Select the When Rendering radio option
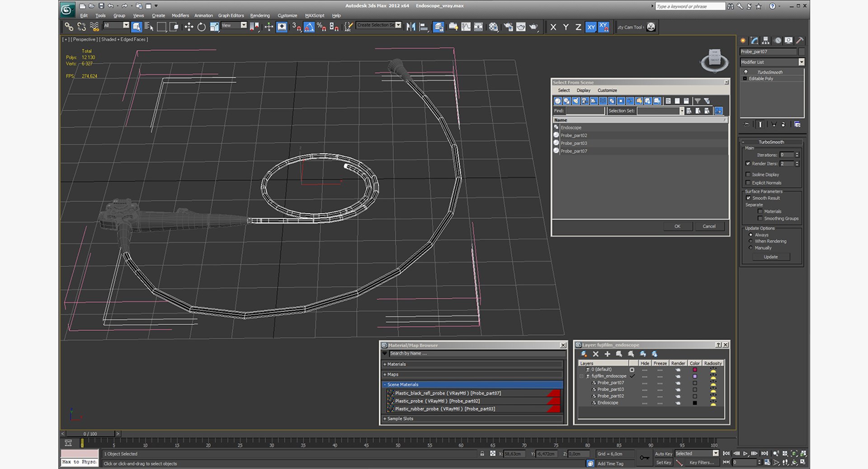 coord(751,241)
